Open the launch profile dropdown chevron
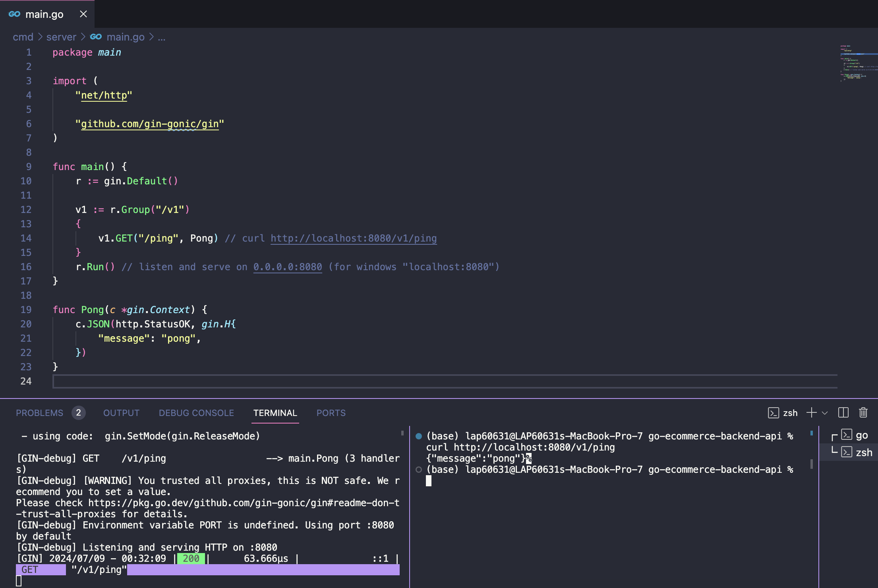 (825, 413)
